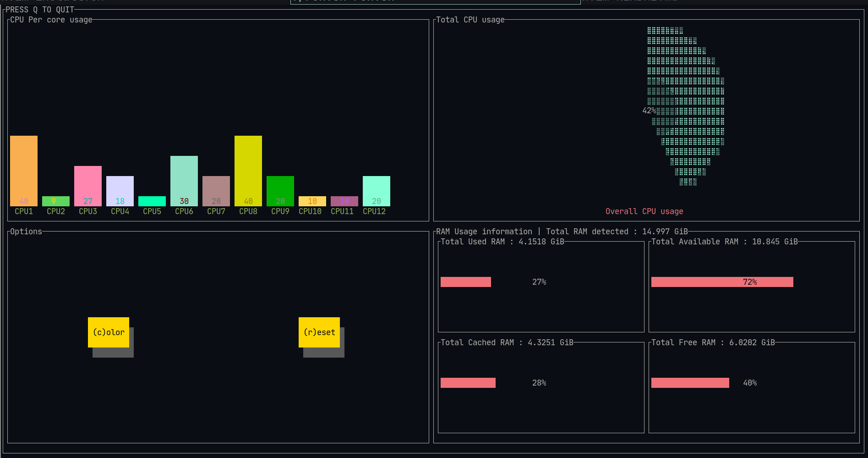Viewport: 868px width, 458px height.
Task: Select the CPU2 green usage bar
Action: [56, 201]
